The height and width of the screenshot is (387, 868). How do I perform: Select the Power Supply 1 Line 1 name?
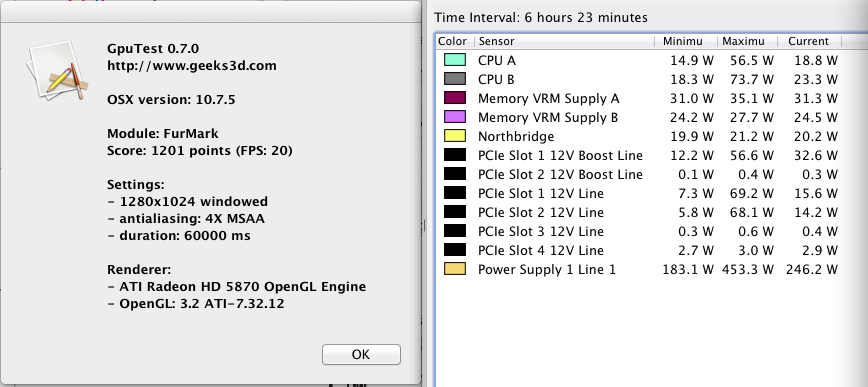pyautogui.click(x=547, y=270)
